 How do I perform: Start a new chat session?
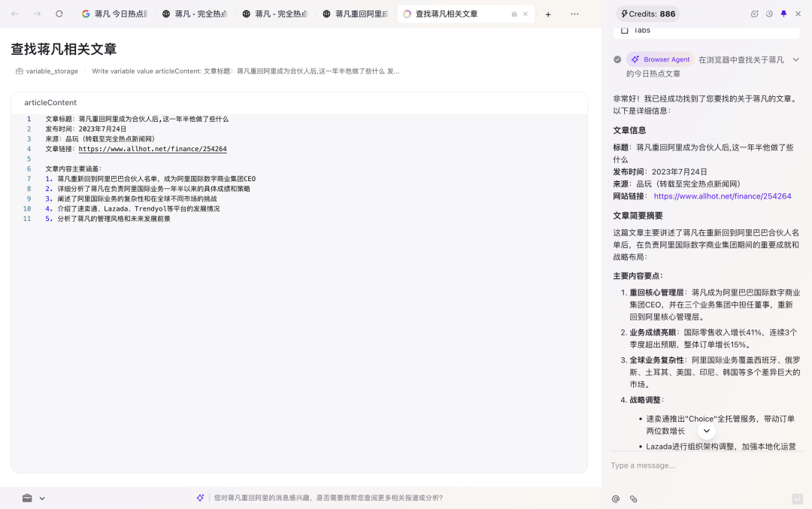(755, 13)
